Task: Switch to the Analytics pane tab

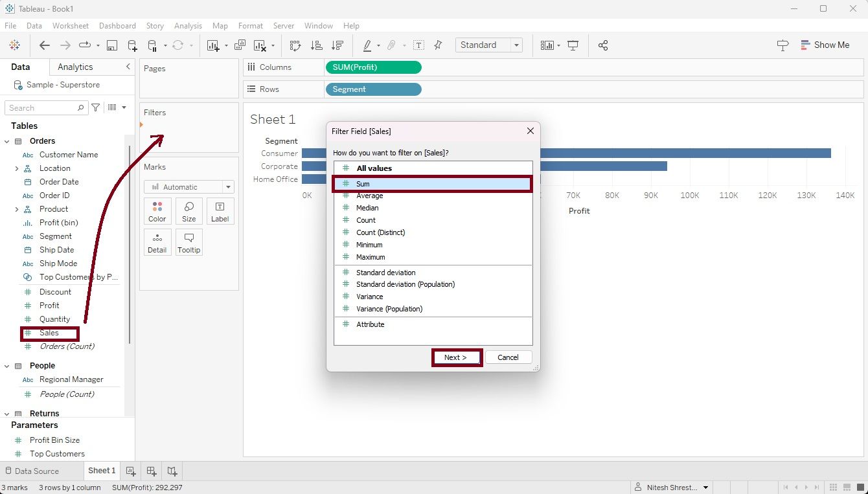Action: point(75,67)
